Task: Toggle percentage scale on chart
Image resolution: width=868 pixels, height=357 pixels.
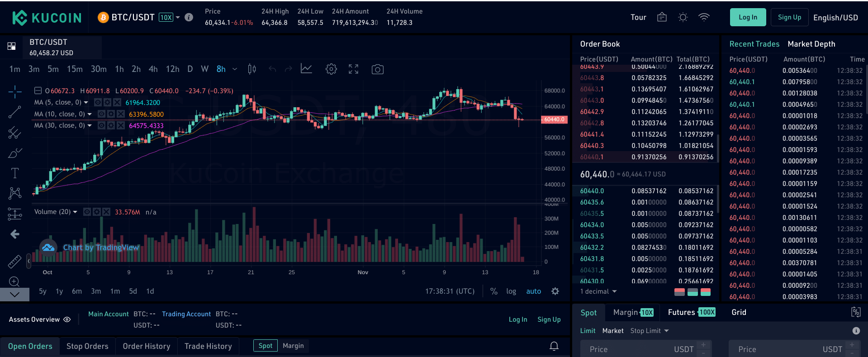Action: (x=494, y=291)
